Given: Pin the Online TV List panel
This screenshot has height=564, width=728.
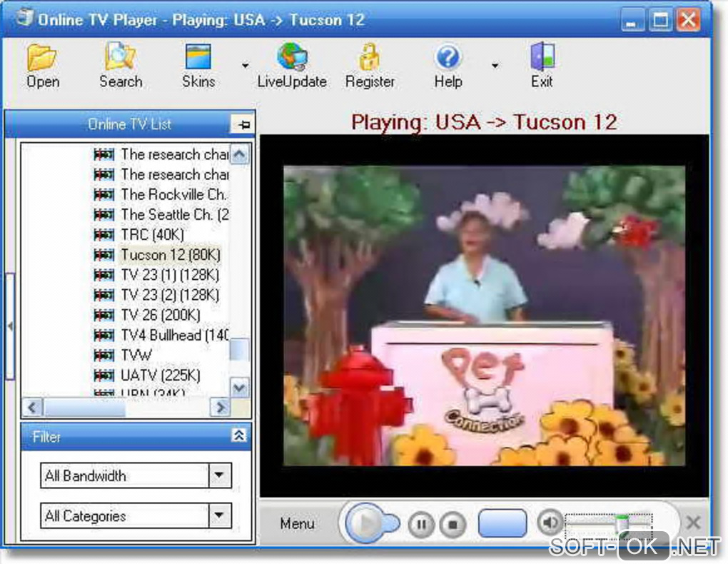Looking at the screenshot, I should coord(243,124).
